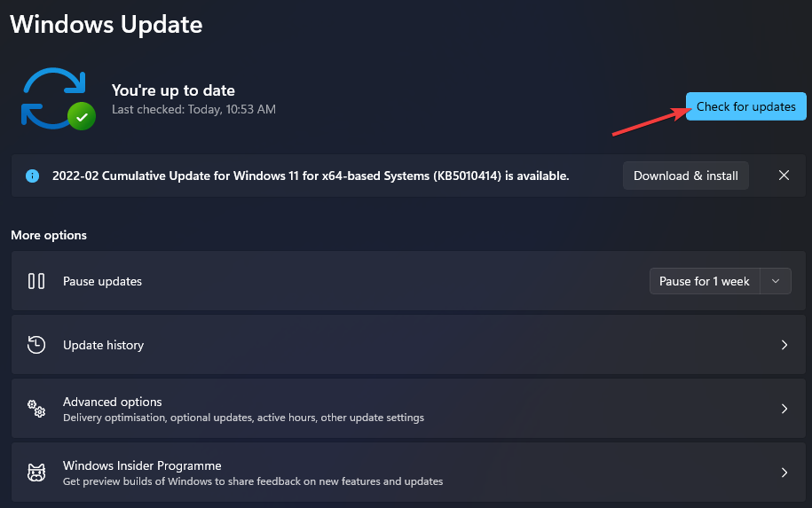The image size is (812, 508).
Task: Open the Advanced options entry
Action: click(x=113, y=402)
